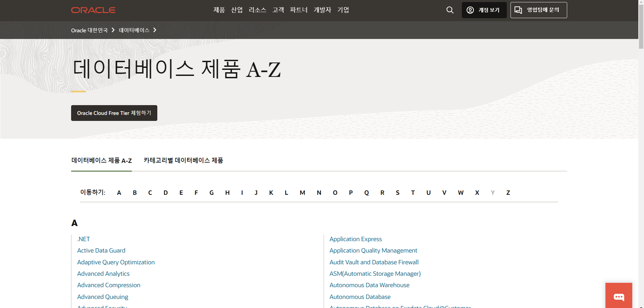Open Advanced Analytics link
Image resolution: width=644 pixels, height=308 pixels.
[x=103, y=274]
